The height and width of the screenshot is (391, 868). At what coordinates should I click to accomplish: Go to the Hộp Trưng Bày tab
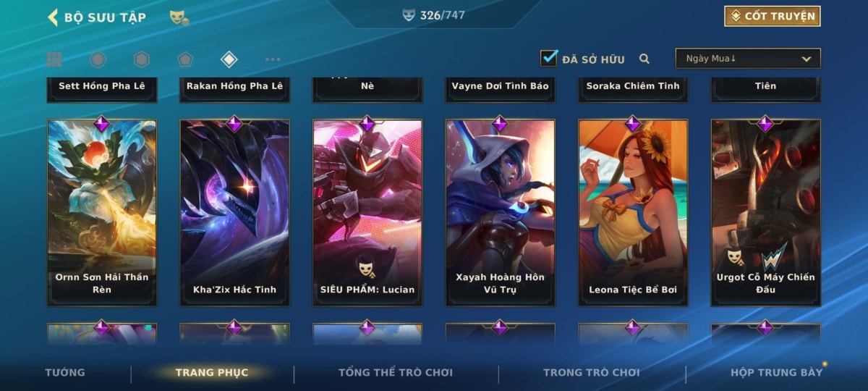[777, 372]
